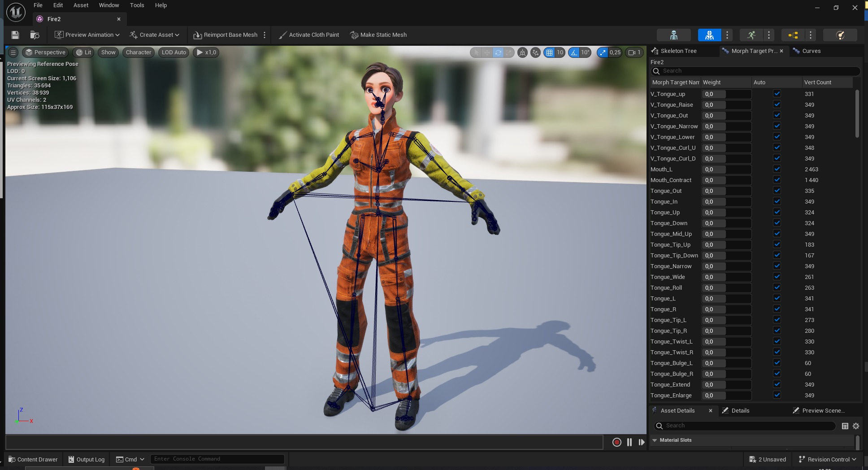Screen dimensions: 868x470
Task: Toggle surface snapping icon in viewport
Action: pos(535,52)
